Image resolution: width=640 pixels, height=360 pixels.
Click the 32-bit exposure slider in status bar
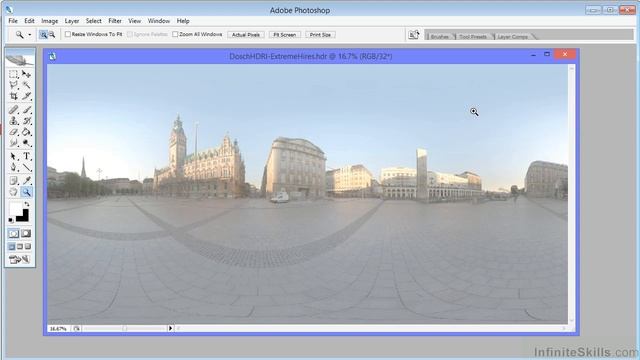point(124,328)
